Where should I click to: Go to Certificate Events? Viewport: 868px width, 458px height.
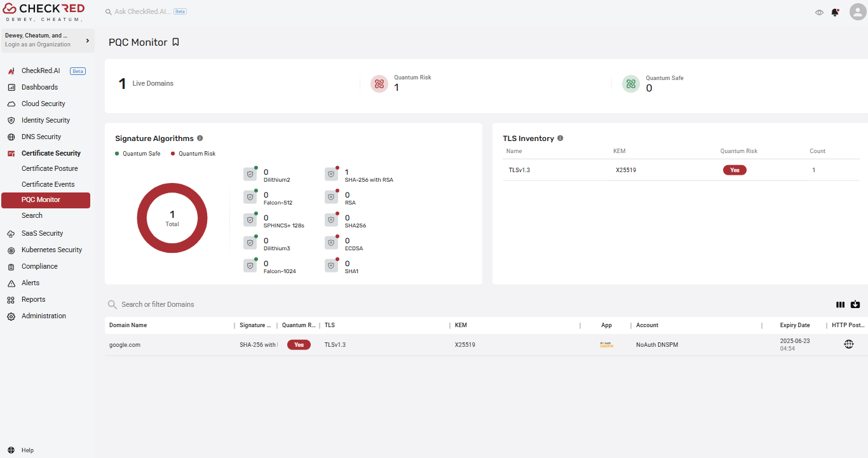click(48, 184)
